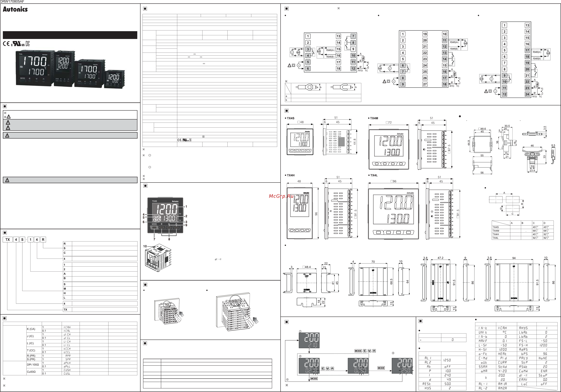Click the '□48.4' terminal cover dimension
Viewport: 561px width, 392px height.
coord(307,267)
